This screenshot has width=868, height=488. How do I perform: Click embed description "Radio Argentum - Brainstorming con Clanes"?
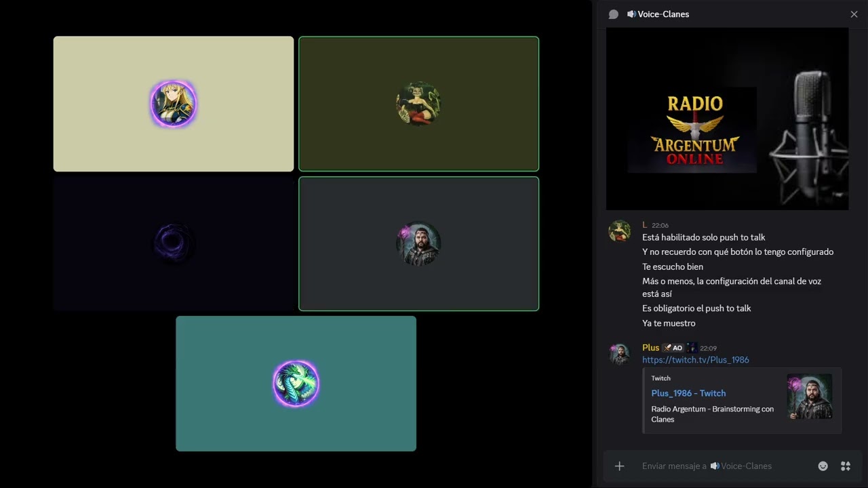pos(712,414)
